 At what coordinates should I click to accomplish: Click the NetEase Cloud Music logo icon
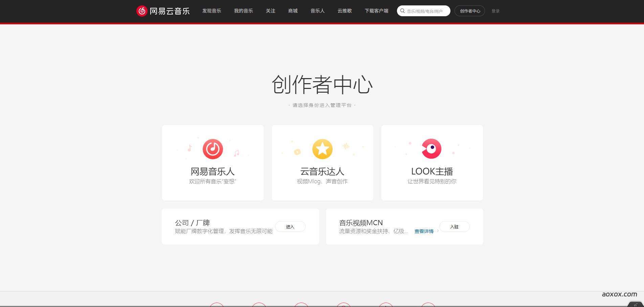142,11
